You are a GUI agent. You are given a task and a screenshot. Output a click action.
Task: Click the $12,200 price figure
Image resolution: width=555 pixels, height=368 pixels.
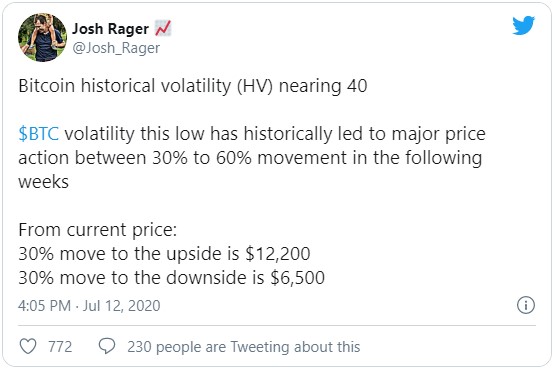(x=278, y=254)
